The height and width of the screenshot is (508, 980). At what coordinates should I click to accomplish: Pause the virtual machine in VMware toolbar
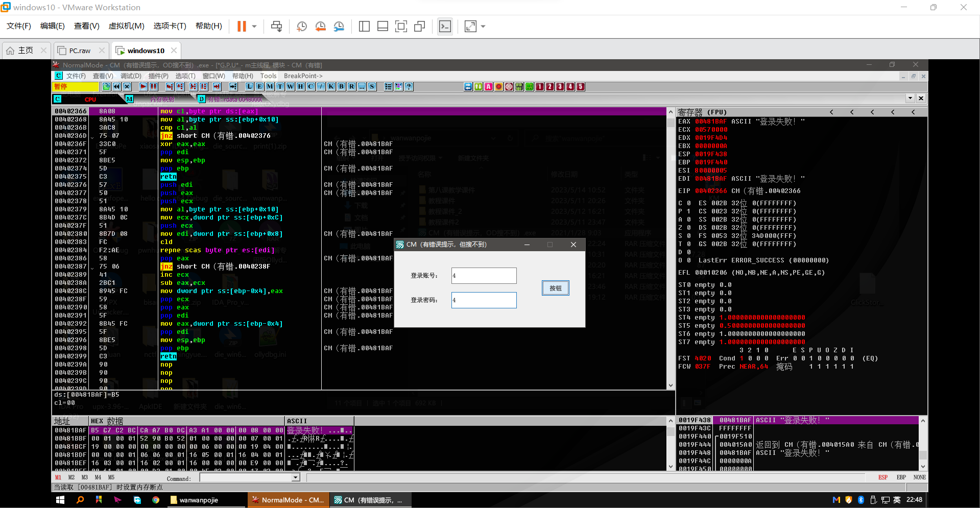point(242,27)
